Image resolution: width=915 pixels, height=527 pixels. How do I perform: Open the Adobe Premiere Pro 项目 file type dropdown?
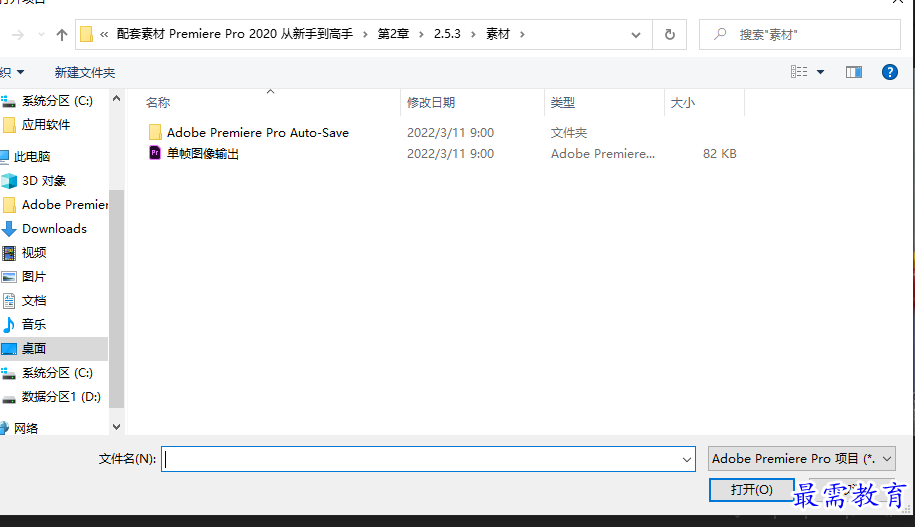click(802, 459)
